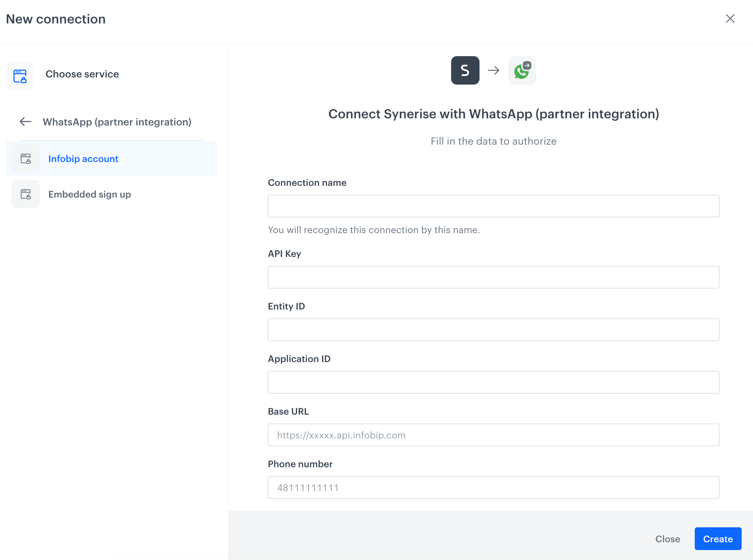
Task: Click the API Key label
Action: click(x=284, y=254)
